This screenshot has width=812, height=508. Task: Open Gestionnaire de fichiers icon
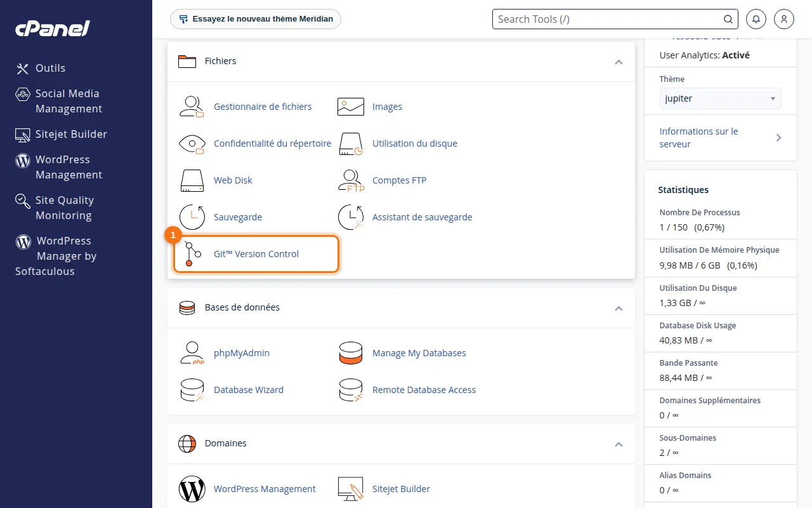(x=192, y=107)
